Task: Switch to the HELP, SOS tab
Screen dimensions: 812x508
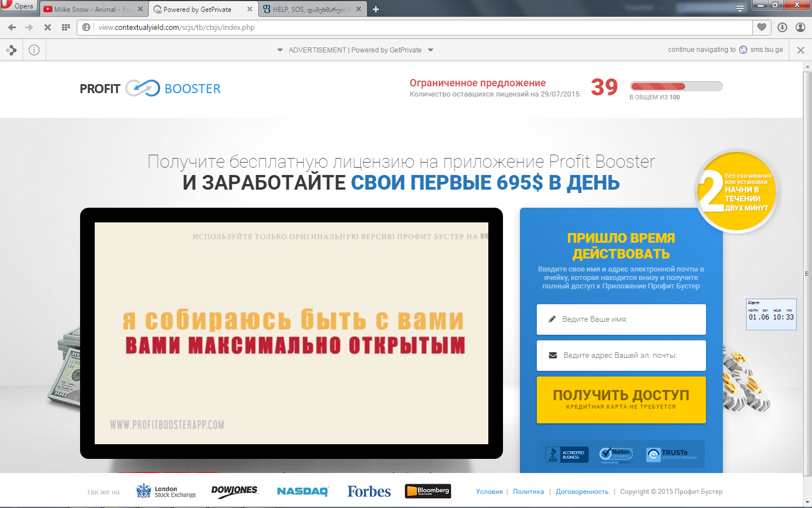Action: tap(312, 9)
